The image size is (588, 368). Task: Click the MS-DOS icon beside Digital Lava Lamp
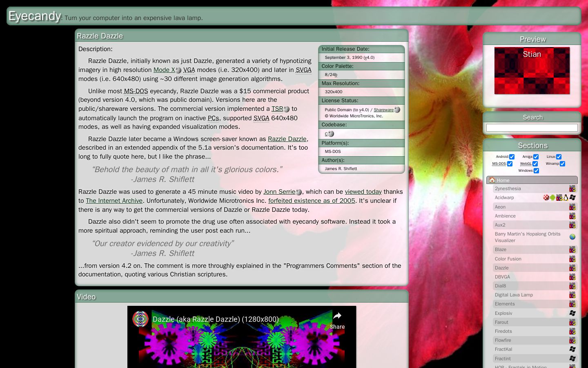pos(572,295)
